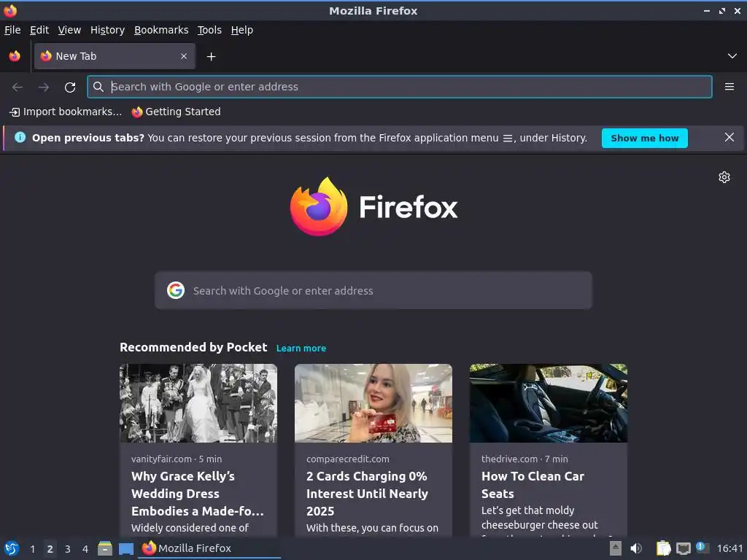Reload the current page
Viewport: 747px width, 560px height.
(x=70, y=87)
